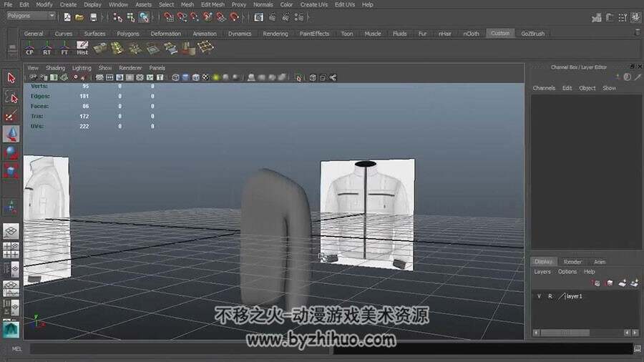Toggle snap to points magnet

point(195,17)
